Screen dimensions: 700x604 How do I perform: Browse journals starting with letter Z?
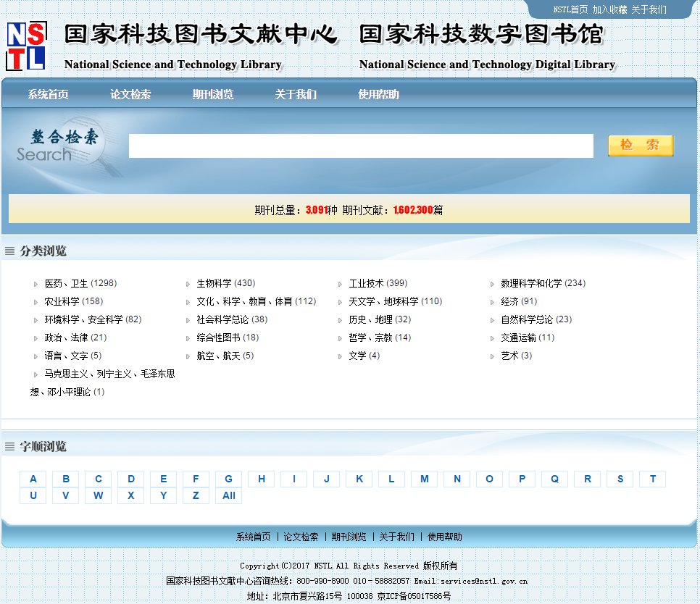(x=196, y=496)
